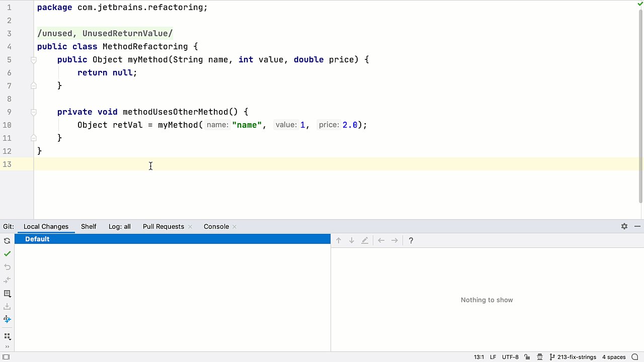Rollback changes with the undo icon
Viewport: 644px width, 362px height.
[7, 267]
